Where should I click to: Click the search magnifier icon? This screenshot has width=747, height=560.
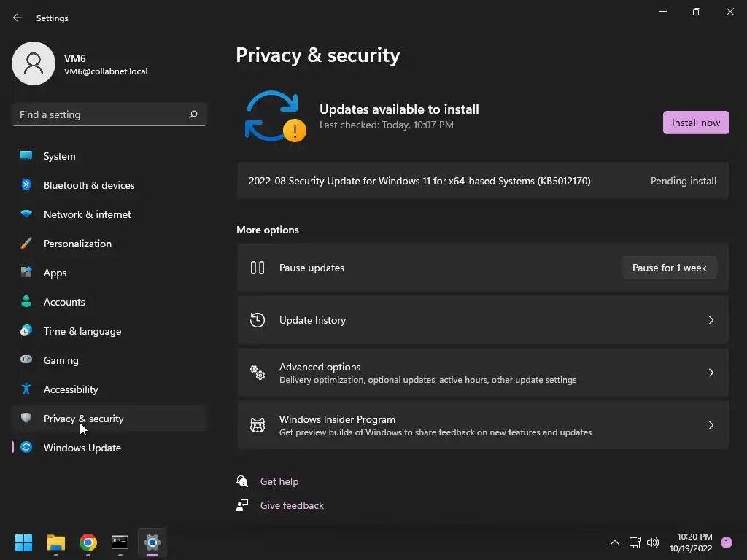click(x=193, y=114)
